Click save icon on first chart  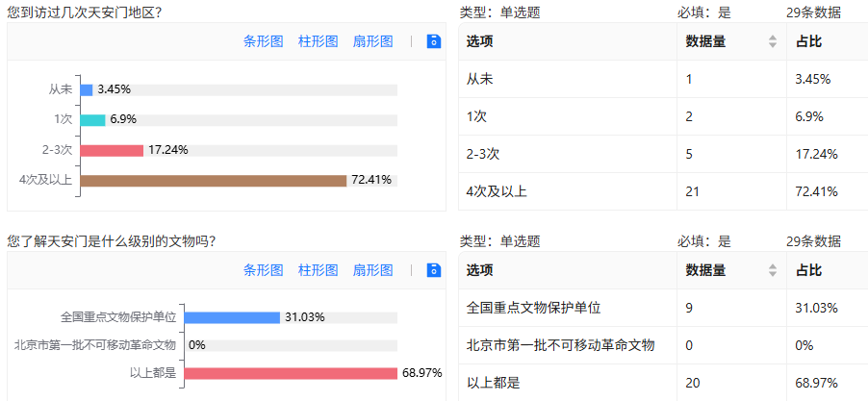[x=433, y=41]
